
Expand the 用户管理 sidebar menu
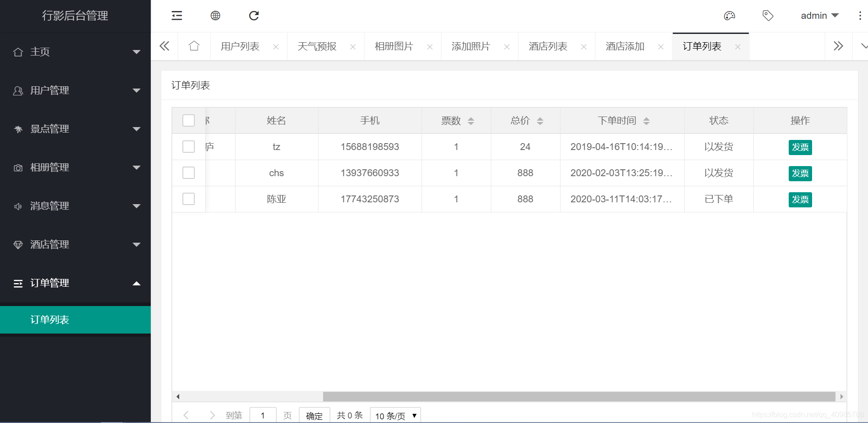click(75, 90)
